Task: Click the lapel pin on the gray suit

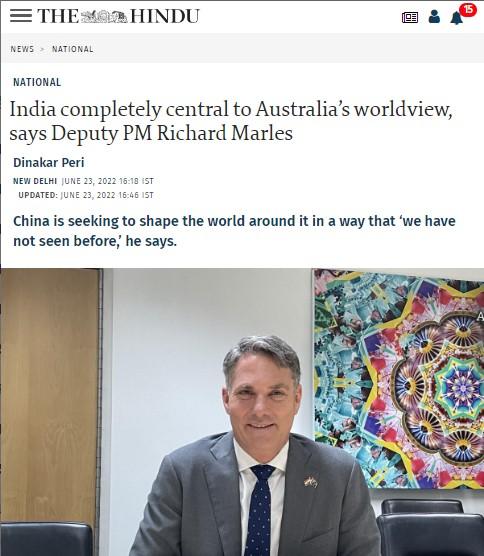Action: [310, 482]
